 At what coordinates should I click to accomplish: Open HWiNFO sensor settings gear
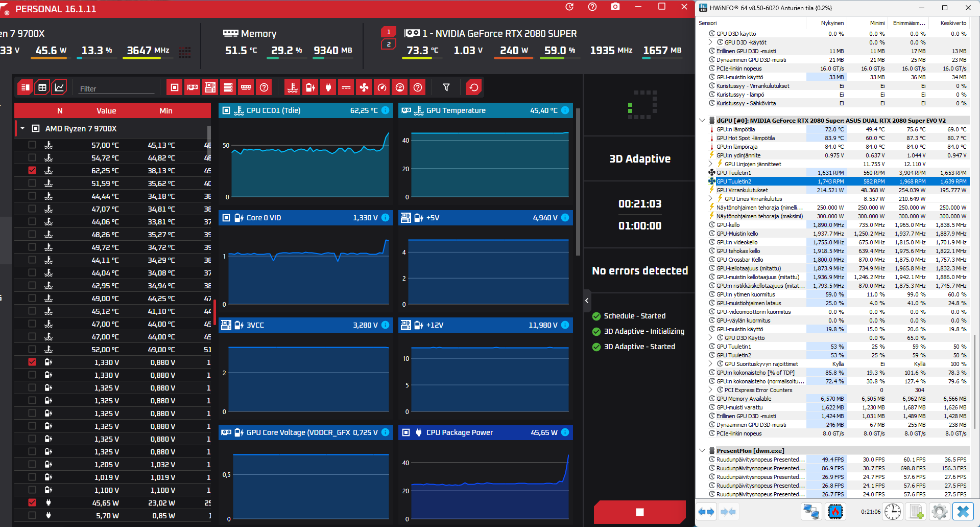939,512
